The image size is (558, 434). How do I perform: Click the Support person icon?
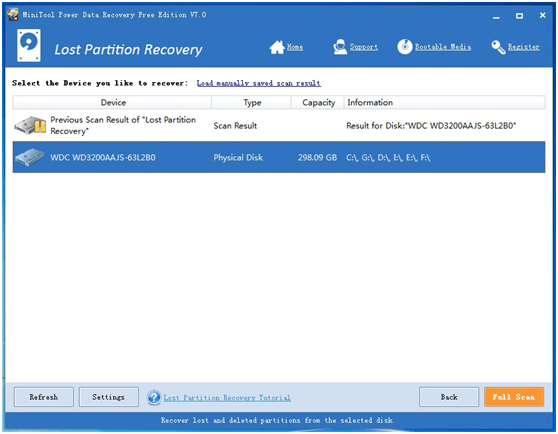point(340,47)
